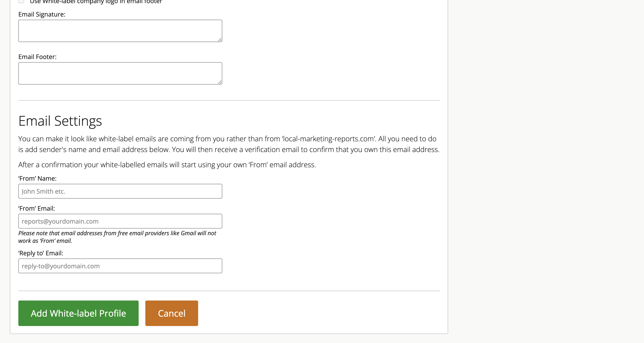Click the 'Email Signature:' label
The image size is (644, 343).
pos(42,15)
